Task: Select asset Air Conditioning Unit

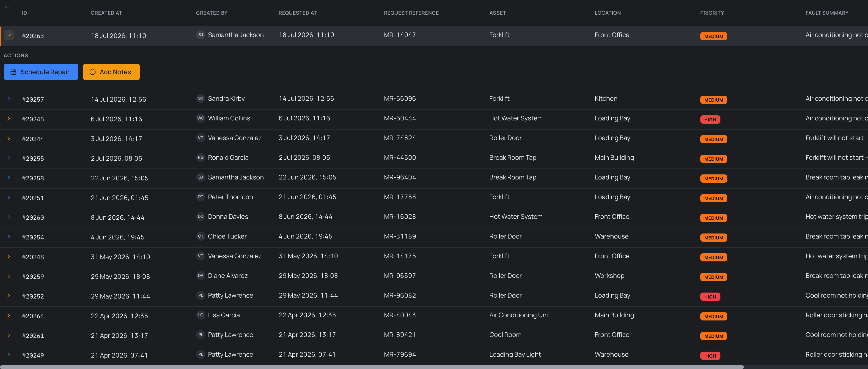Action: point(520,315)
